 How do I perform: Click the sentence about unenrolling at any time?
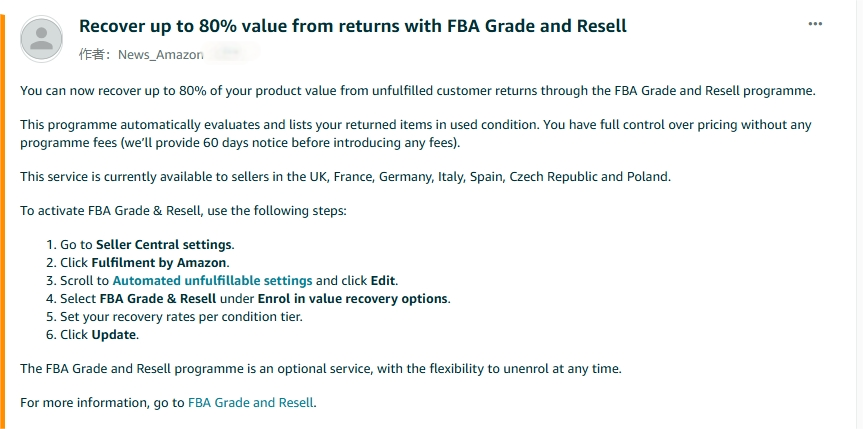coord(321,369)
